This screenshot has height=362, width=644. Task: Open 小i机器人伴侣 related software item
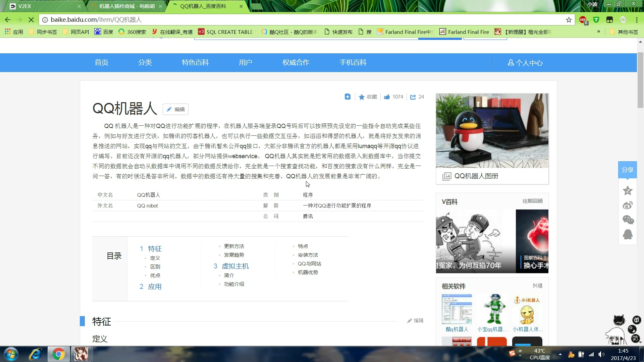click(x=527, y=313)
